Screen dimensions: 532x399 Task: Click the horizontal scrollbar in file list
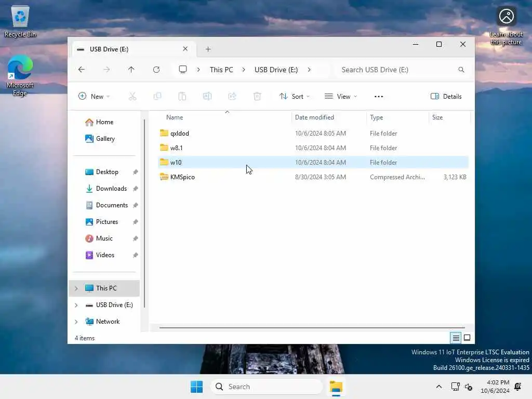click(x=312, y=328)
